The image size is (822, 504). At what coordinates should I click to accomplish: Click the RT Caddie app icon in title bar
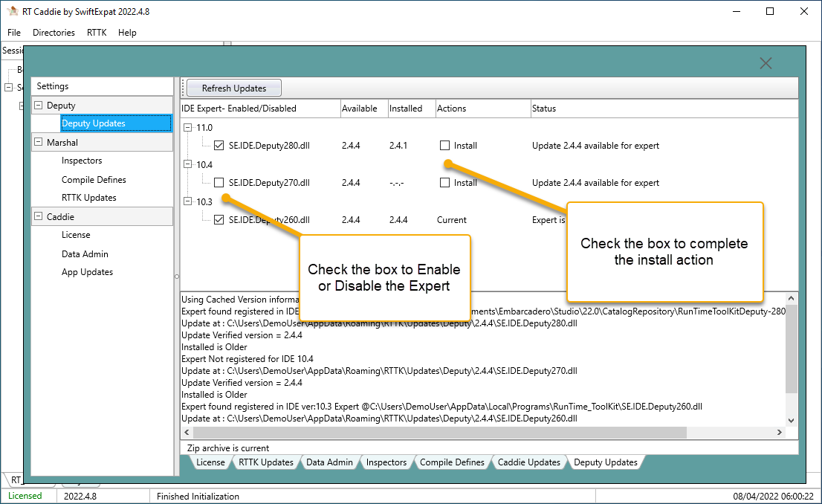coord(13,11)
